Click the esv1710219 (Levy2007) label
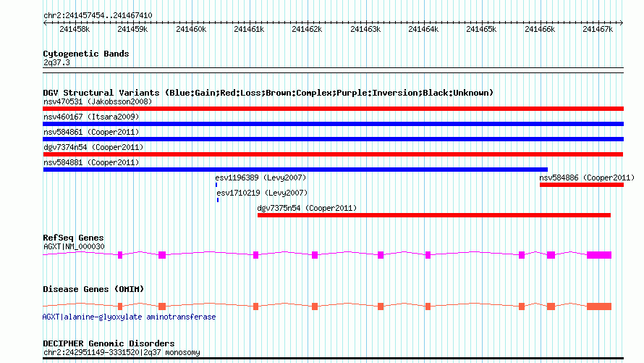Viewport: 644px width, 363px height. point(262,193)
